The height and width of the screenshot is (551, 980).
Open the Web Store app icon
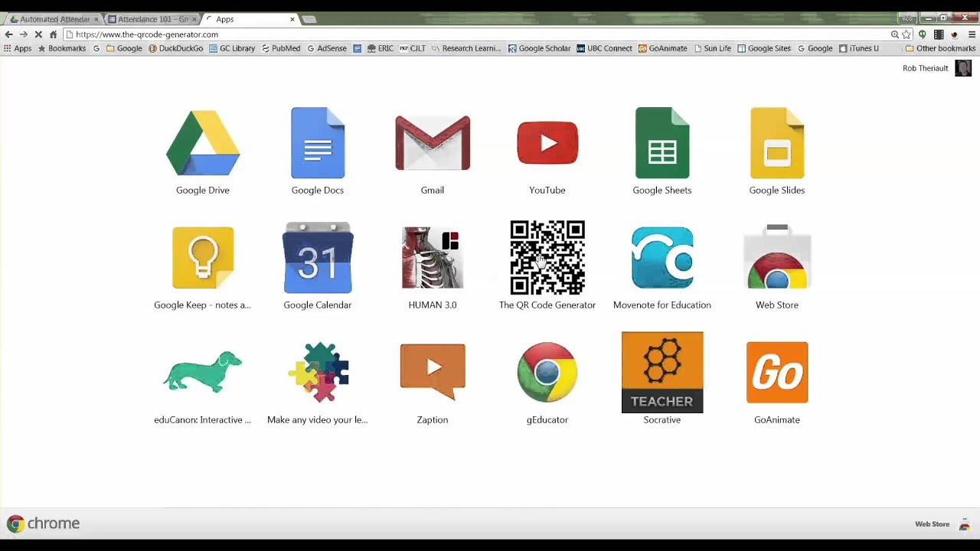(777, 258)
